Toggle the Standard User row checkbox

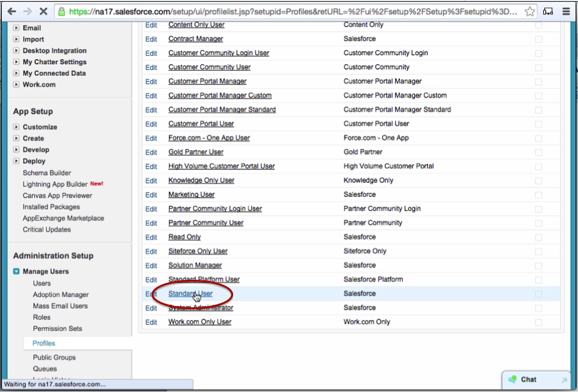pos(539,294)
